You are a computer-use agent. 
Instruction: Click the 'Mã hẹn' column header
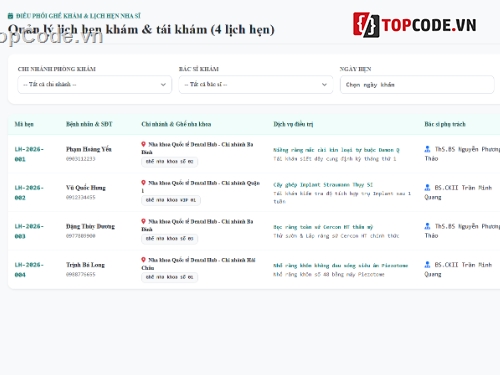pyautogui.click(x=24, y=124)
